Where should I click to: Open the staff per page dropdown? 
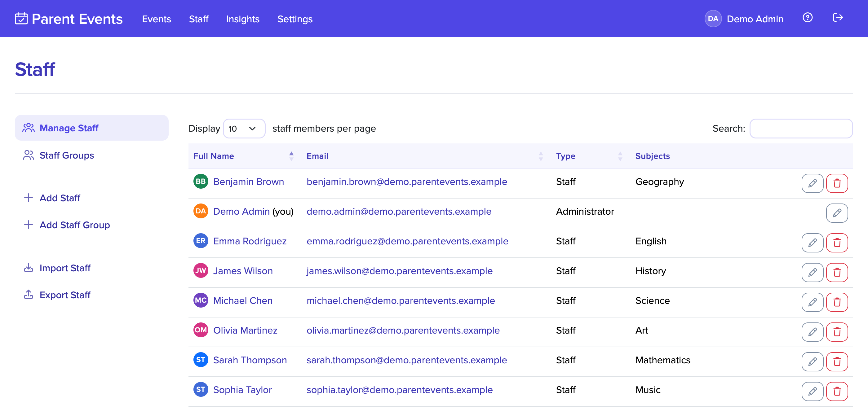coord(244,128)
